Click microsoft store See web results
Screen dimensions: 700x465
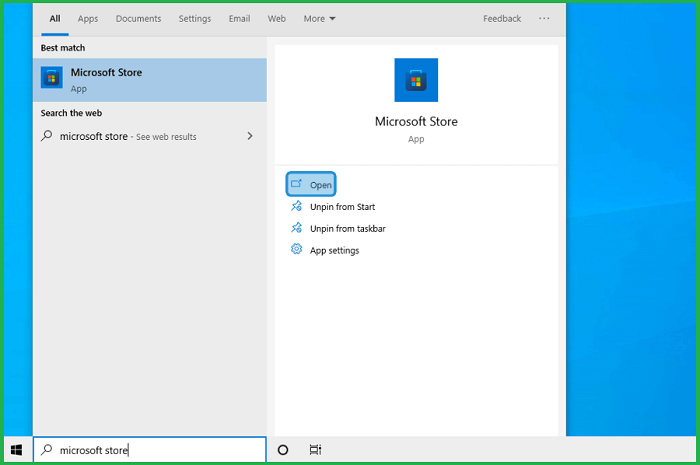[150, 136]
